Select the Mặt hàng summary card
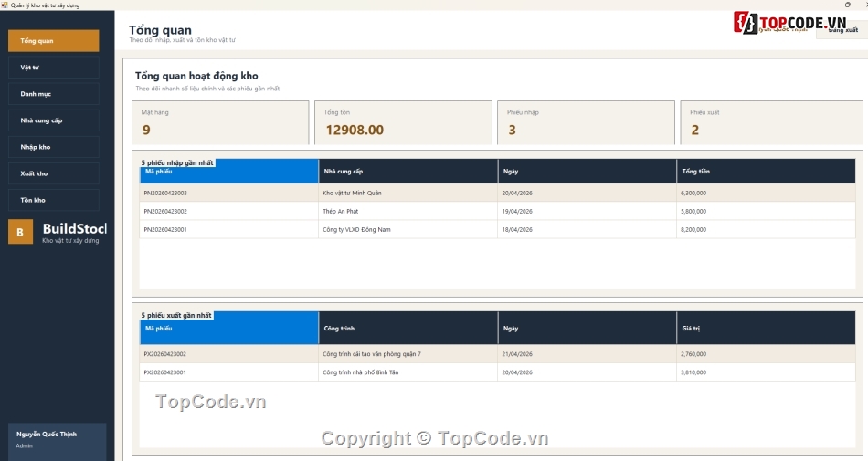Viewport: 868px width, 461px height. point(220,122)
